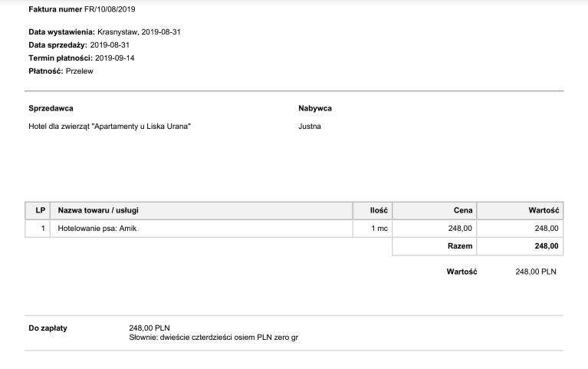Click the Cena column header
The height and width of the screenshot is (369, 588).
435,211
